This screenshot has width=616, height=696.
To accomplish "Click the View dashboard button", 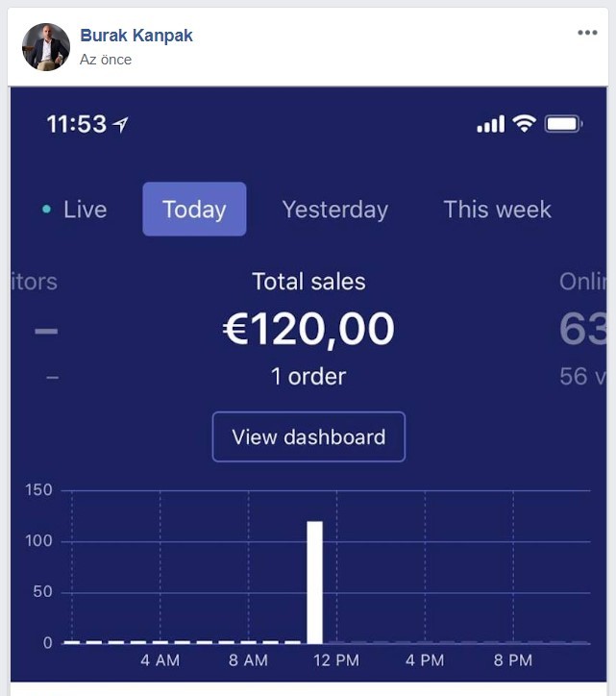I will [x=308, y=436].
